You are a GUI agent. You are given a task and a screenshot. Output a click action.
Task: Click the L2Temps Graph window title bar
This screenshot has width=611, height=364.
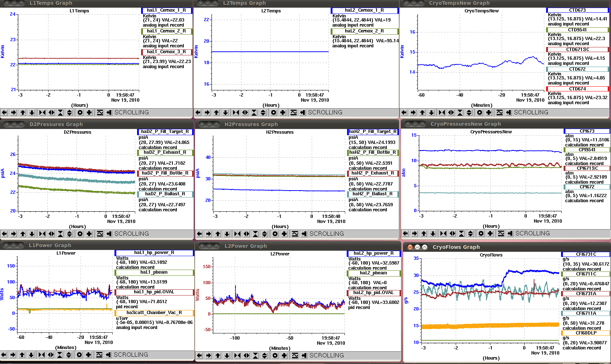(296, 3)
